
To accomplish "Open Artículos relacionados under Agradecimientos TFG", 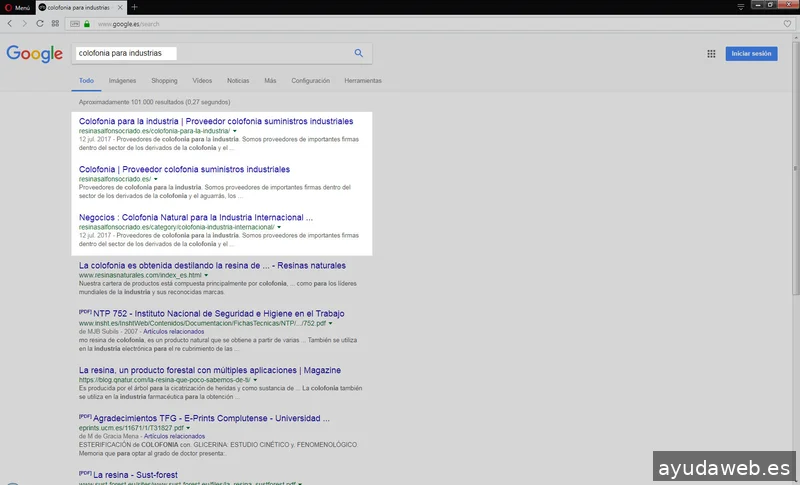I will click(174, 437).
